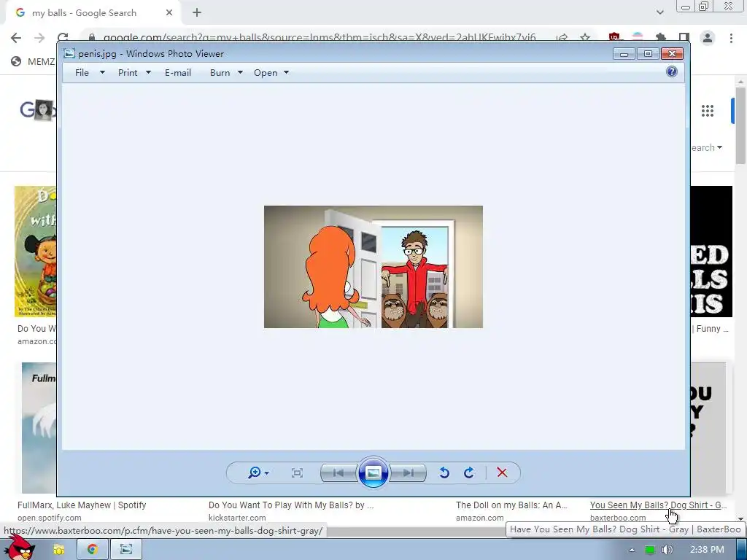The height and width of the screenshot is (560, 747).
Task: Click the Photo Viewer taskbar button
Action: [125, 550]
